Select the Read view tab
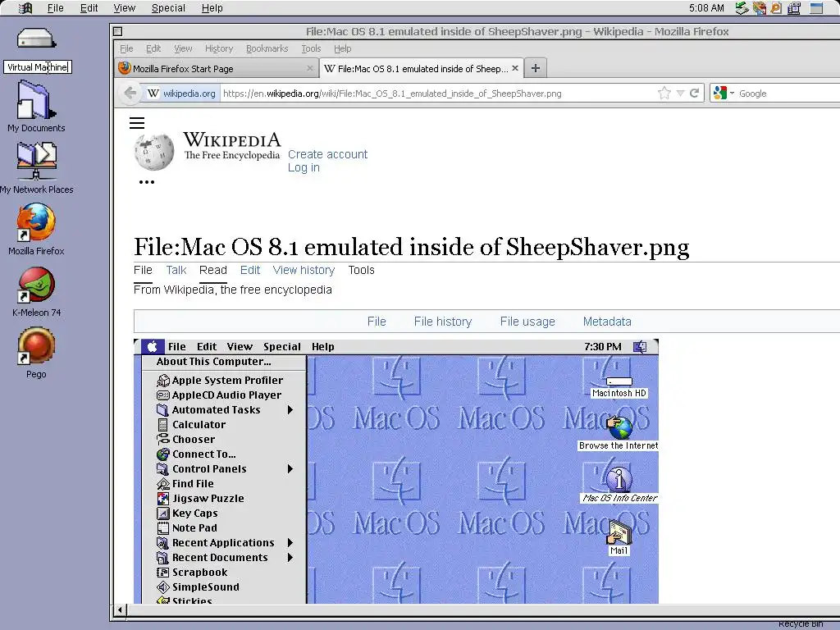 pos(212,270)
